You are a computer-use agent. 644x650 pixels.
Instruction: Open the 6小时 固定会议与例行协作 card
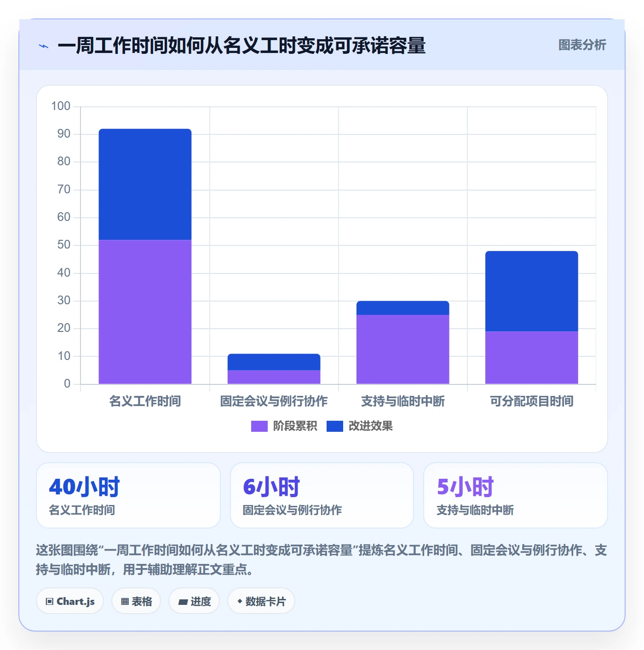(x=322, y=495)
